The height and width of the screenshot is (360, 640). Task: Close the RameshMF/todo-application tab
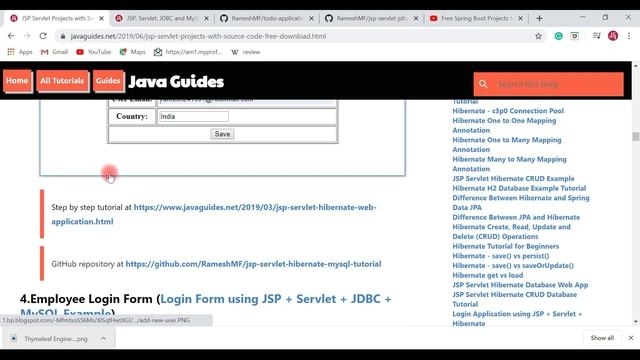pyautogui.click(x=311, y=18)
